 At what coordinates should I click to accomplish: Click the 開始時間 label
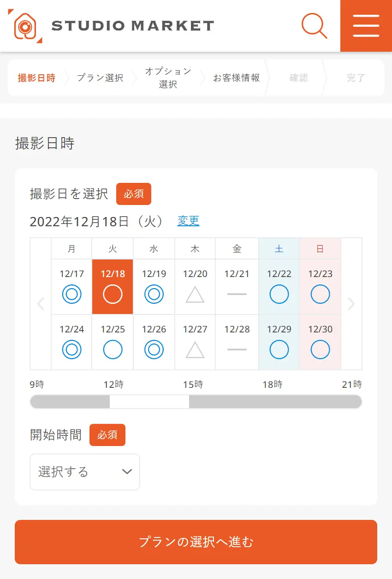tap(56, 435)
